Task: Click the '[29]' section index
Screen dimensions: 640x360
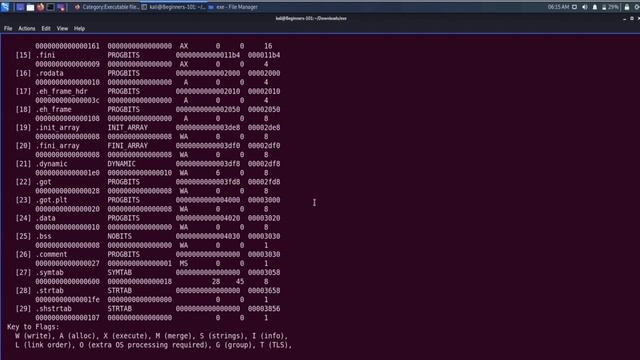Action: coord(23,309)
